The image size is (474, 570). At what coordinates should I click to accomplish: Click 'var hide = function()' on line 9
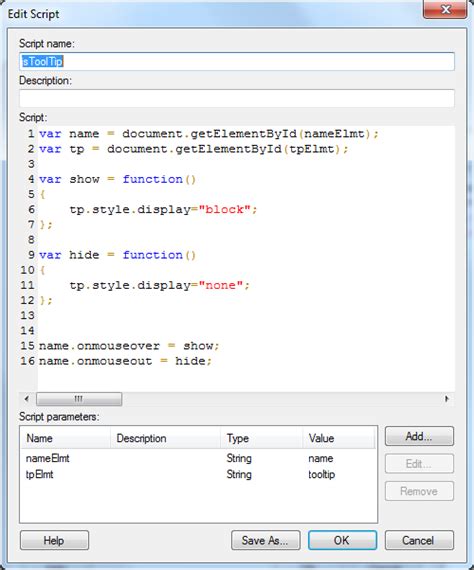(117, 255)
